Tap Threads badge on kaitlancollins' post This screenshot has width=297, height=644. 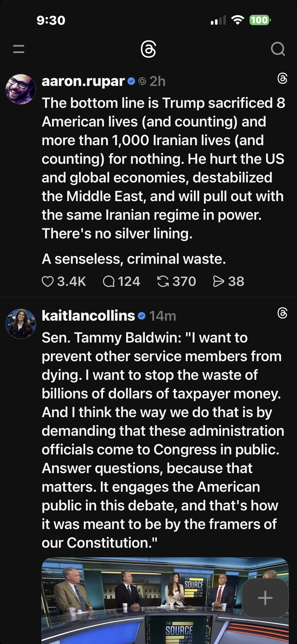(x=282, y=313)
